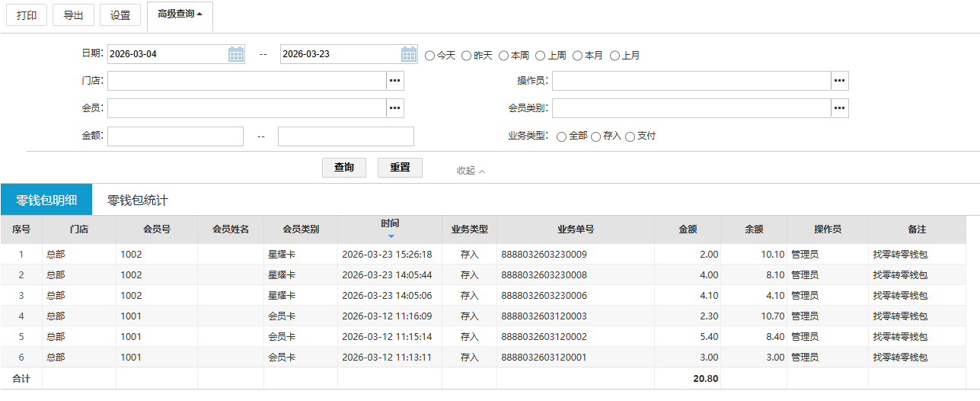Open the 零钱包明细 tab
Screen dimensions: 980x401
[x=46, y=200]
